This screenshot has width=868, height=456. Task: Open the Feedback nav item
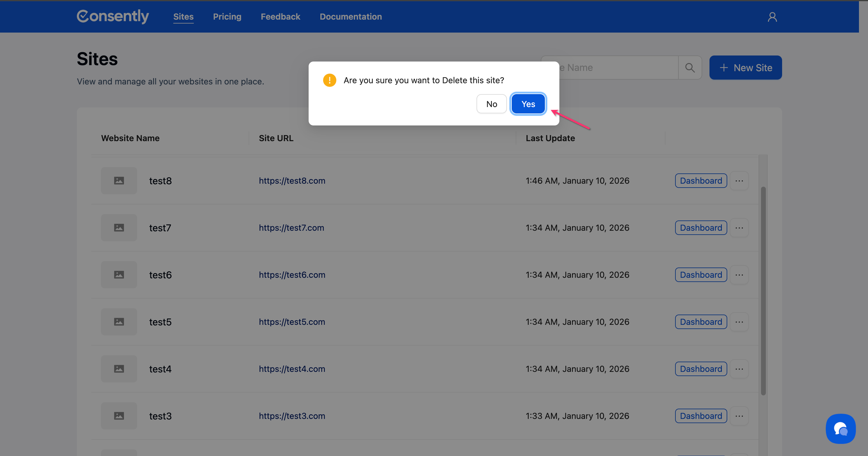pos(280,17)
